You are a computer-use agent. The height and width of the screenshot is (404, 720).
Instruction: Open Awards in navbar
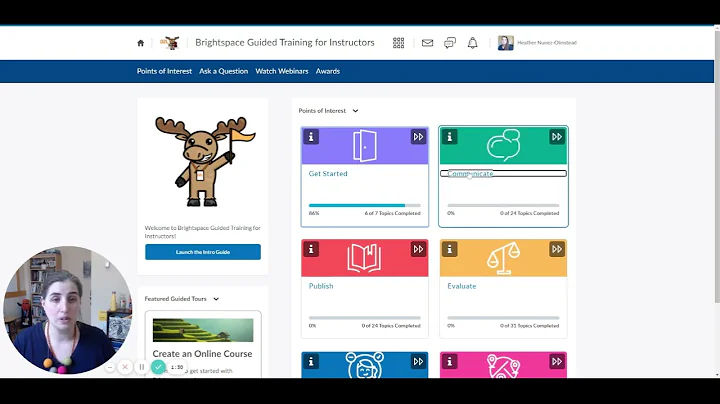[328, 71]
